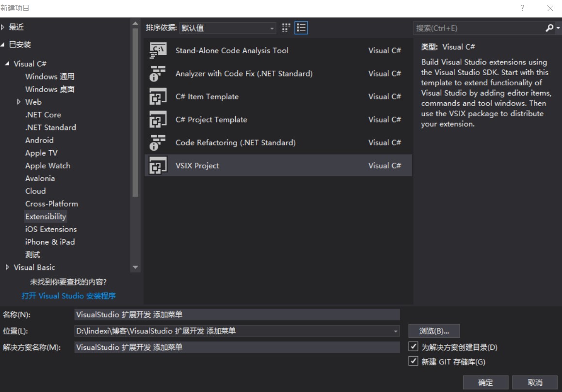Click the C# Item Template icon
Image resolution: width=562 pixels, height=392 pixels.
point(158,96)
